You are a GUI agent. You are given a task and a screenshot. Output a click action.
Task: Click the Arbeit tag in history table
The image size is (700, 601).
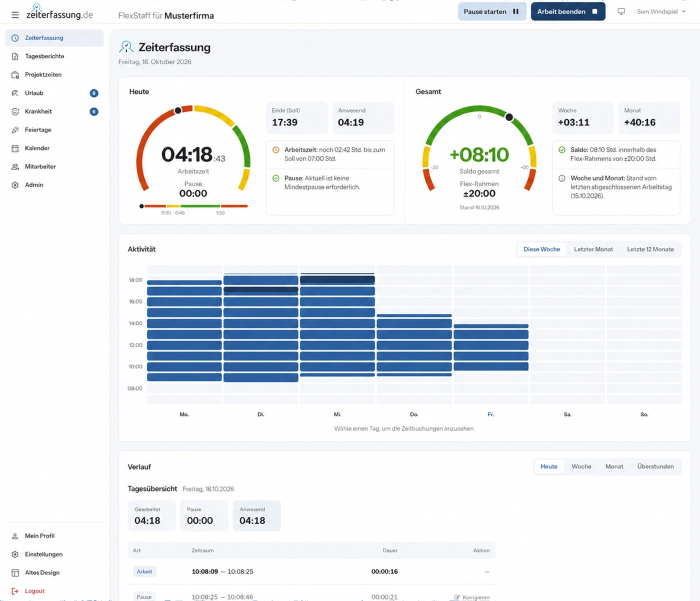(144, 571)
